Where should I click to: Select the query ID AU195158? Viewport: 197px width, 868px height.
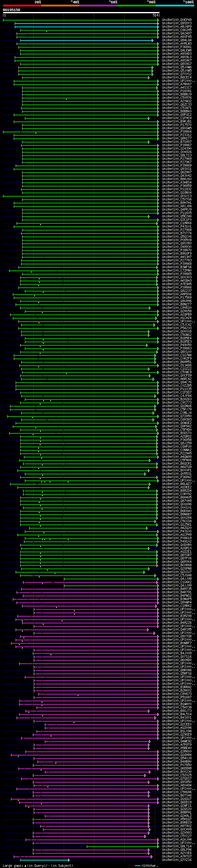click(x=11, y=10)
